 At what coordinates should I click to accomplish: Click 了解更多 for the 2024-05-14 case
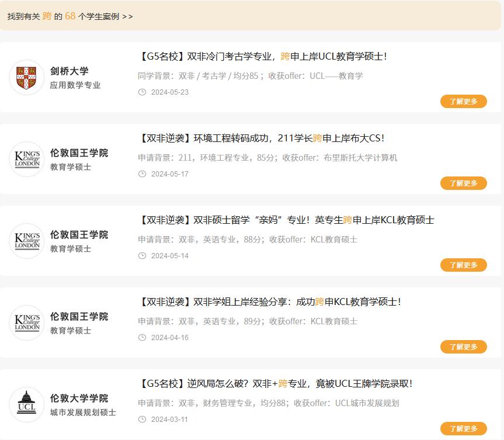point(463,265)
